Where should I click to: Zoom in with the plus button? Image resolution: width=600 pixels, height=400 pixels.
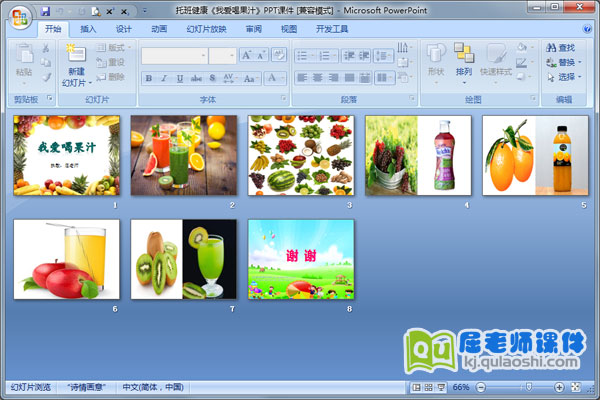click(559, 387)
